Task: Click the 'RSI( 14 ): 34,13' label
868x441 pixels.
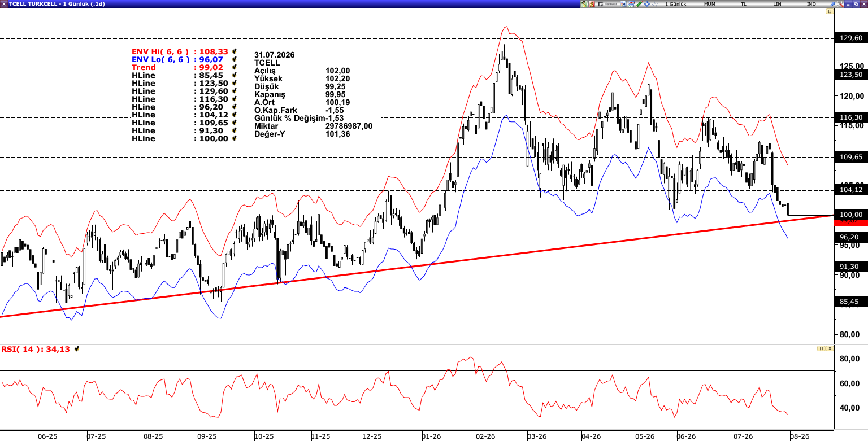Action: (x=36, y=349)
